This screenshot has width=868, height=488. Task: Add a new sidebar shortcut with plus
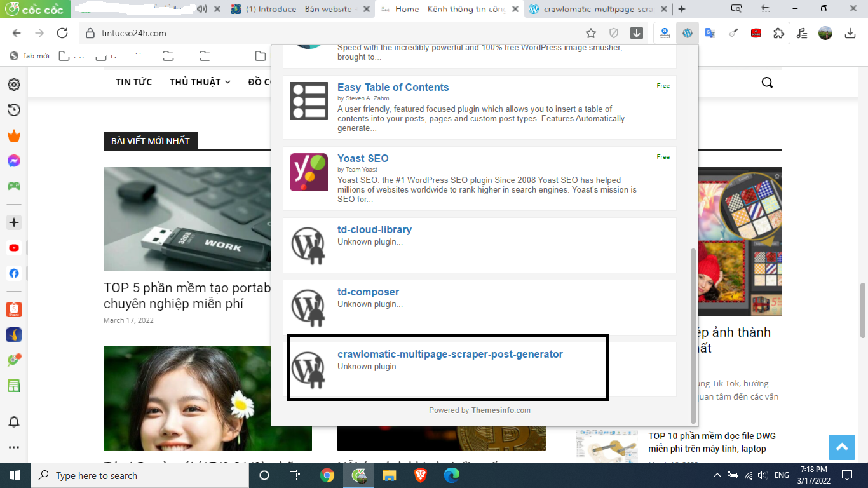tap(14, 222)
